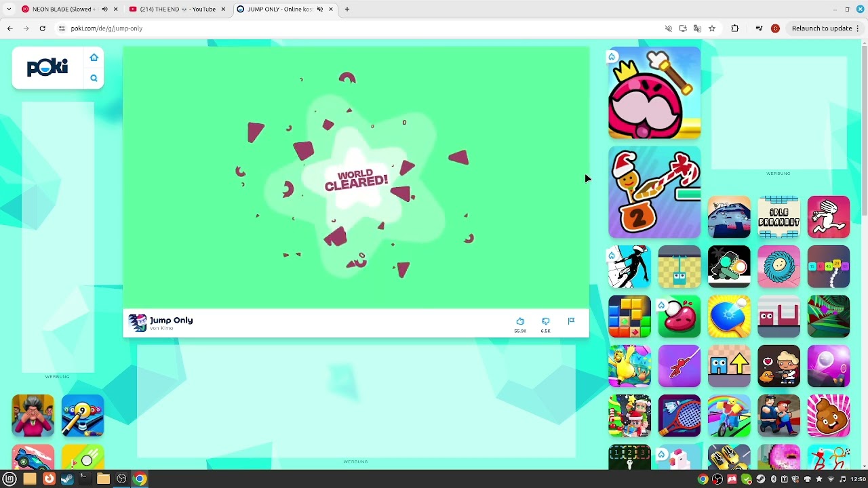Image resolution: width=868 pixels, height=488 pixels.
Task: Open the system clock showing 12:50
Action: pos(857,479)
